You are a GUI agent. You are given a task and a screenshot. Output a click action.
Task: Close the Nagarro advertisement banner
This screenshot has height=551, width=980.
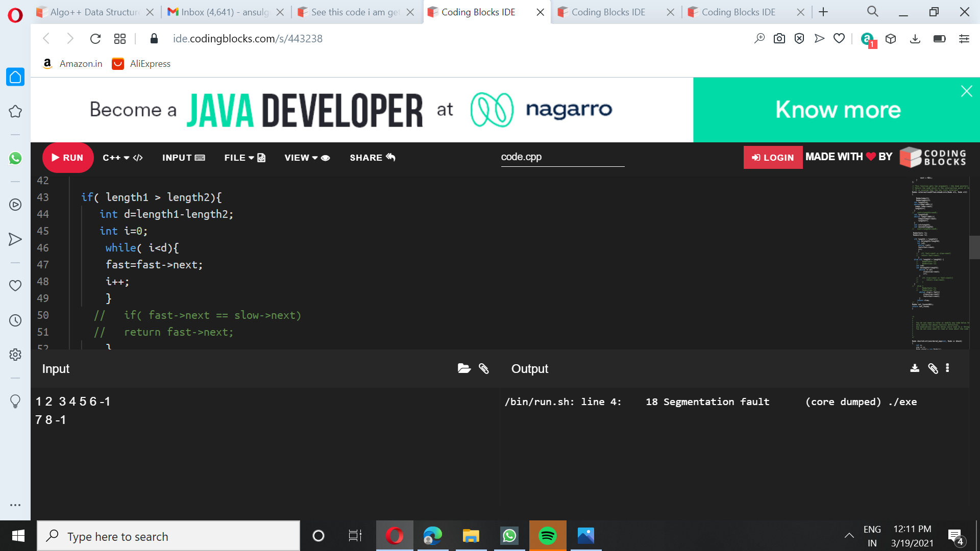966,91
